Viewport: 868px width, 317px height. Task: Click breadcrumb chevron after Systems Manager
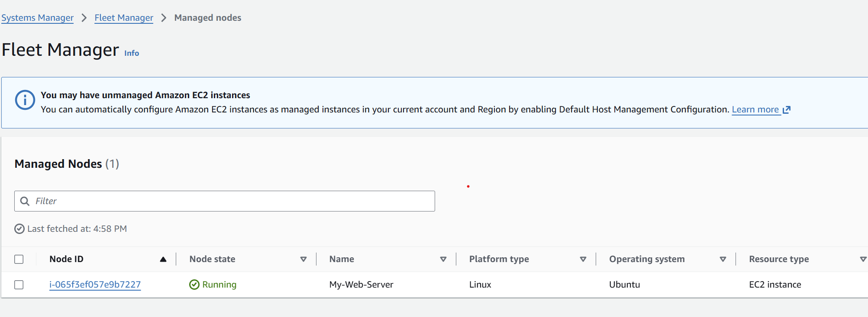tap(84, 18)
